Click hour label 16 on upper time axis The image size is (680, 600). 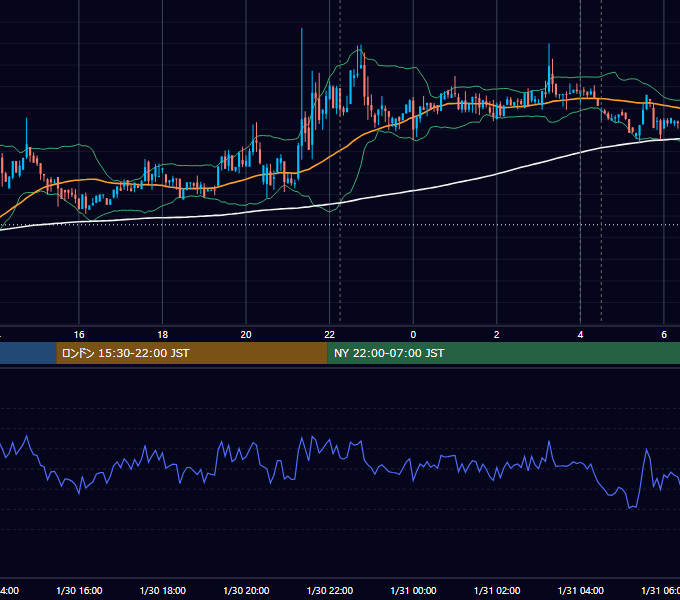tap(79, 335)
